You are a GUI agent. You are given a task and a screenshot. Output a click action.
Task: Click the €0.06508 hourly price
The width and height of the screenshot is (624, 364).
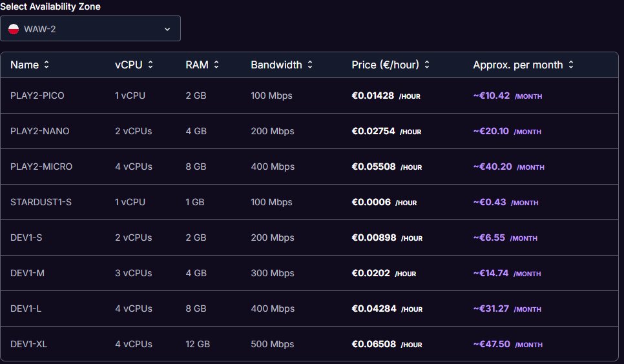pos(373,344)
